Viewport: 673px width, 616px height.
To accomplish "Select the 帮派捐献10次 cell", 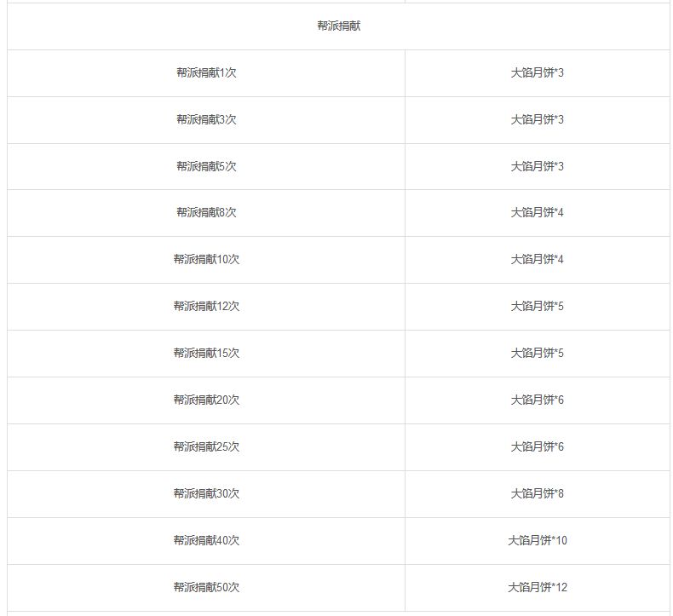I will click(206, 259).
